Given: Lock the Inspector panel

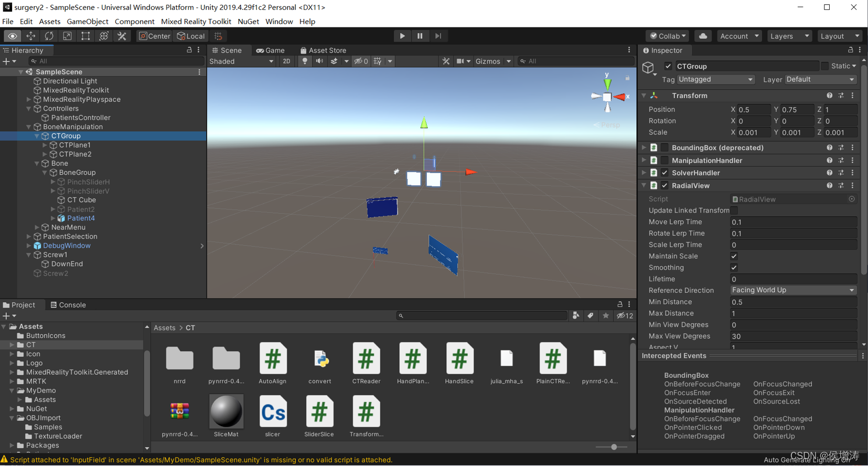Looking at the screenshot, I should tap(850, 50).
